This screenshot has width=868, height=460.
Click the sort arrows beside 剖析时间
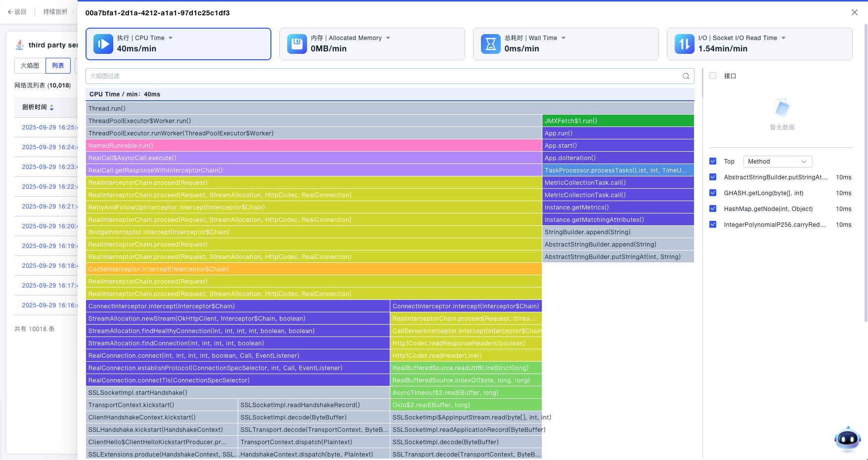click(x=52, y=108)
